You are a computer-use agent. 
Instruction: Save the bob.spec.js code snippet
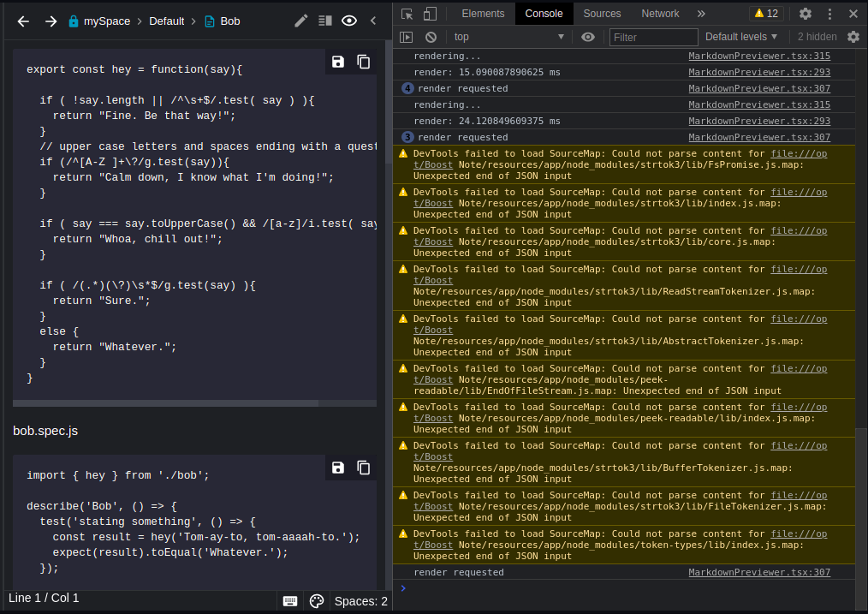tap(337, 468)
